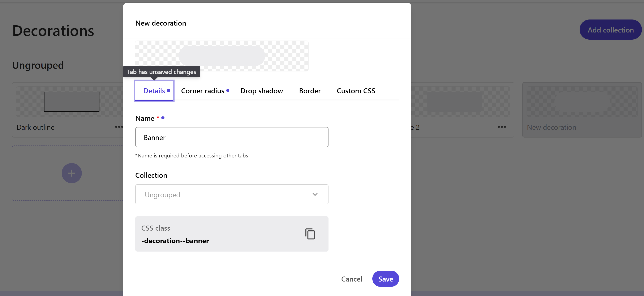Add a new decoration with plus icon
Image resolution: width=644 pixels, height=296 pixels.
coord(72,173)
